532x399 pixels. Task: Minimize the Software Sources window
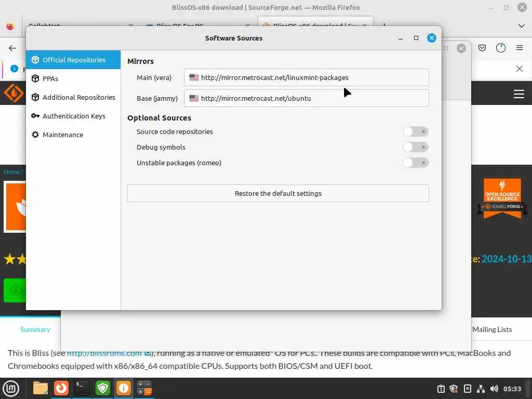coord(401,38)
